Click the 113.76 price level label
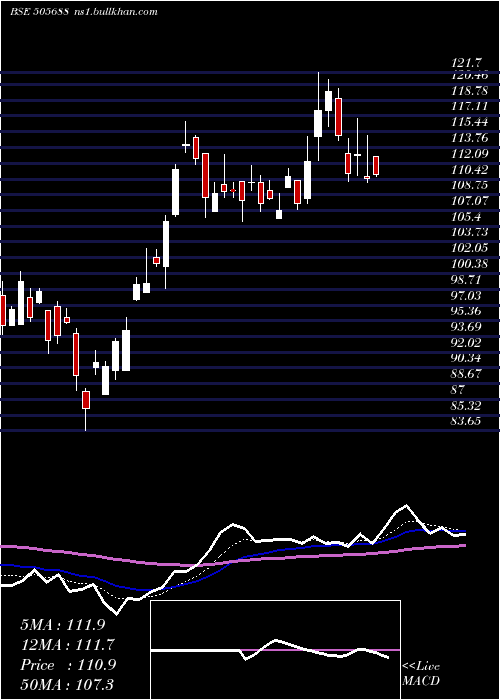 point(470,138)
